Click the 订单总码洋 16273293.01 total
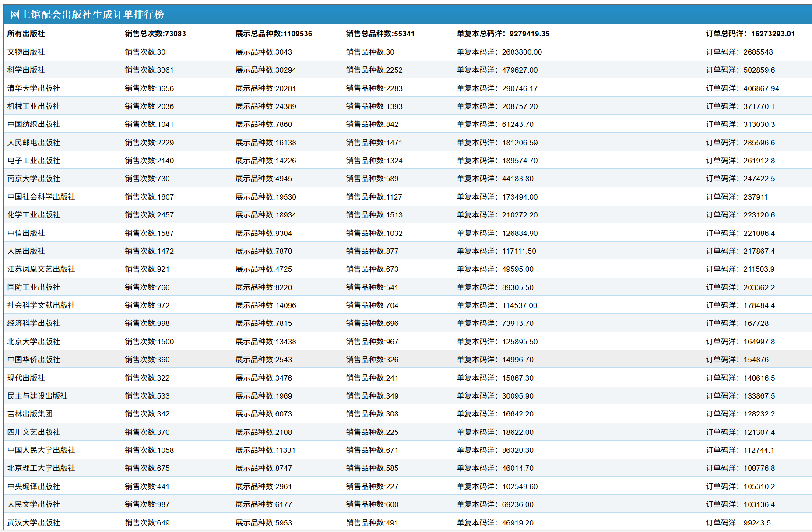Image resolution: width=812 pixels, height=532 pixels. (750, 34)
